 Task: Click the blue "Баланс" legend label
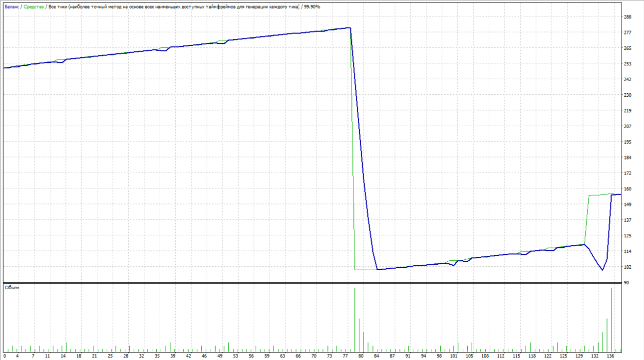coord(12,7)
